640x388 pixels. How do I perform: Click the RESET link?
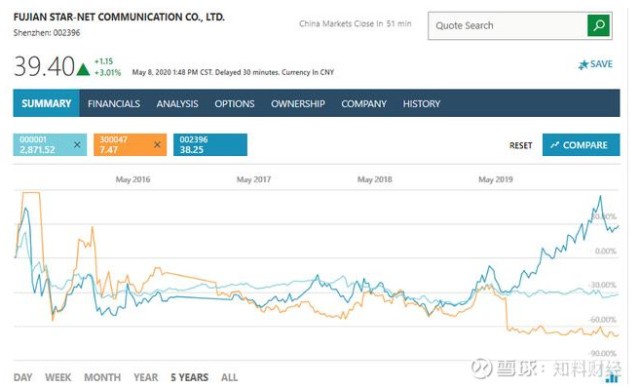tap(520, 145)
